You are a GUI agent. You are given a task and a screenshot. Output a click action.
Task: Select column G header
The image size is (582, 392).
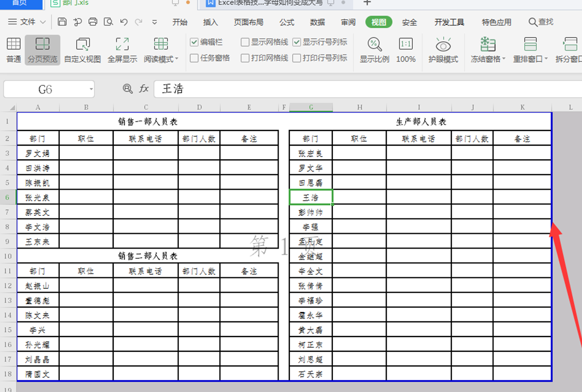coord(311,108)
